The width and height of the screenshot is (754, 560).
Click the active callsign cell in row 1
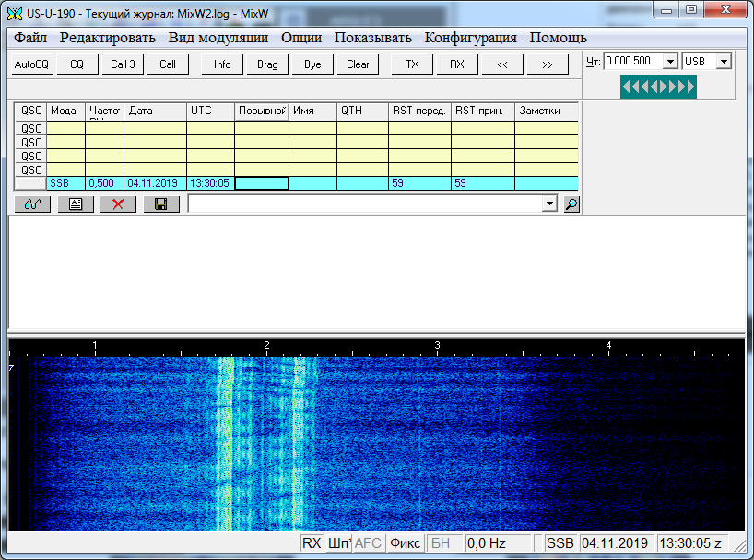tap(262, 183)
